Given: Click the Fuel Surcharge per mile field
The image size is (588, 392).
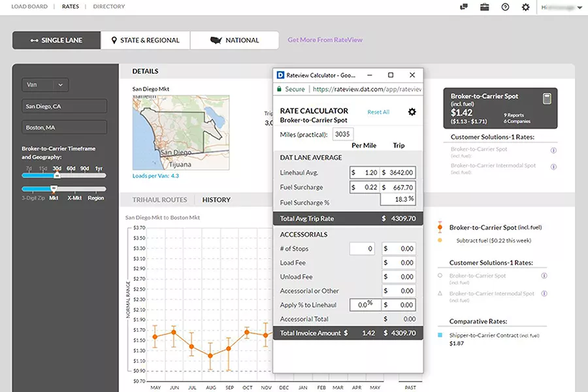Looking at the screenshot, I should tap(365, 188).
